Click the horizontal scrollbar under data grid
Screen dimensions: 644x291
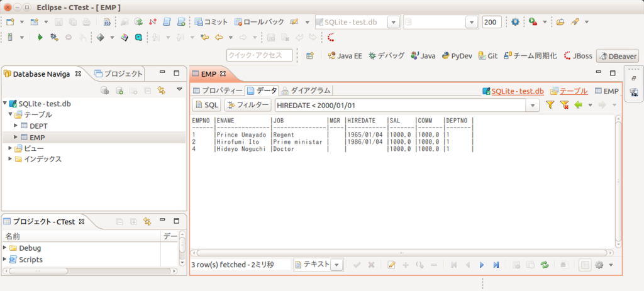(402, 253)
